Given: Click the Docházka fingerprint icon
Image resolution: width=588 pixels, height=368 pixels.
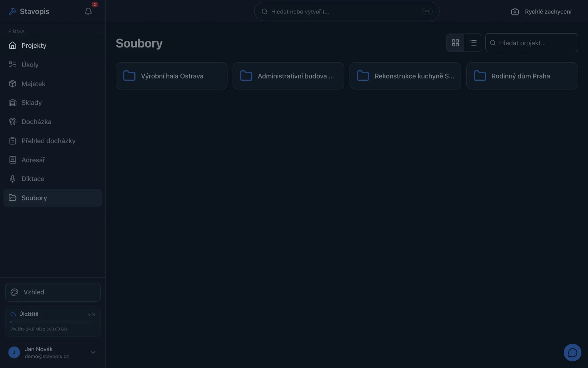Looking at the screenshot, I should click(x=12, y=122).
